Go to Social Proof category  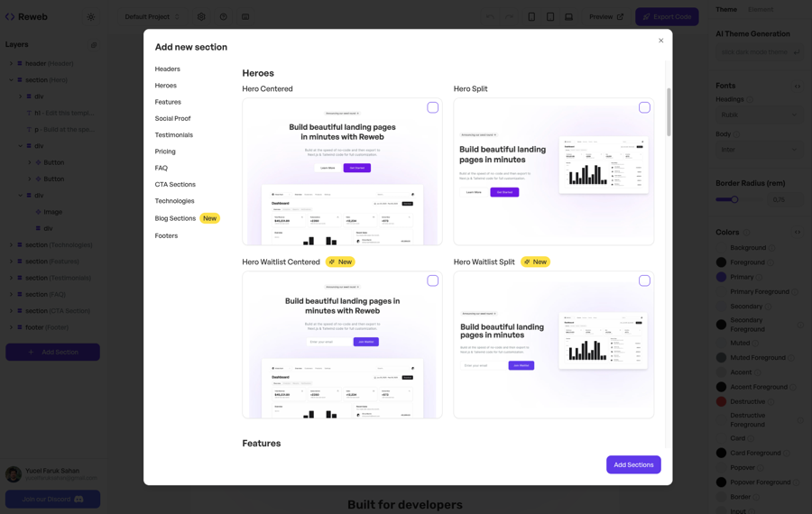172,118
